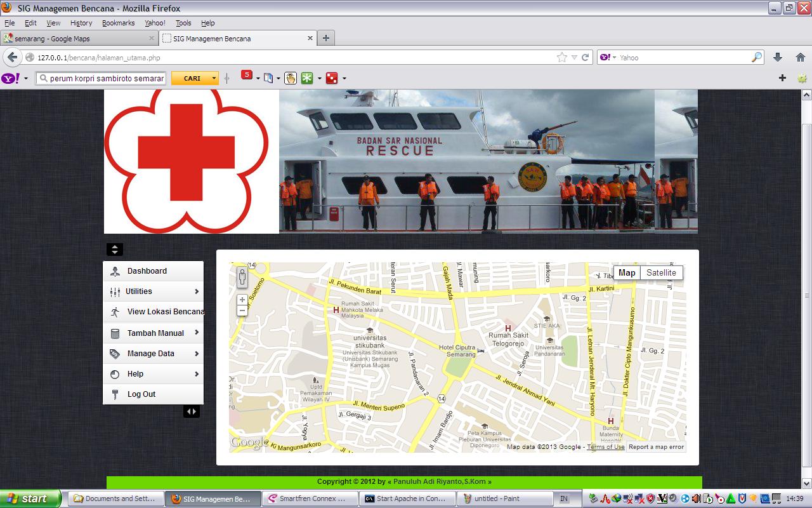
Task: Expand the Utilities submenu
Action: [x=197, y=291]
